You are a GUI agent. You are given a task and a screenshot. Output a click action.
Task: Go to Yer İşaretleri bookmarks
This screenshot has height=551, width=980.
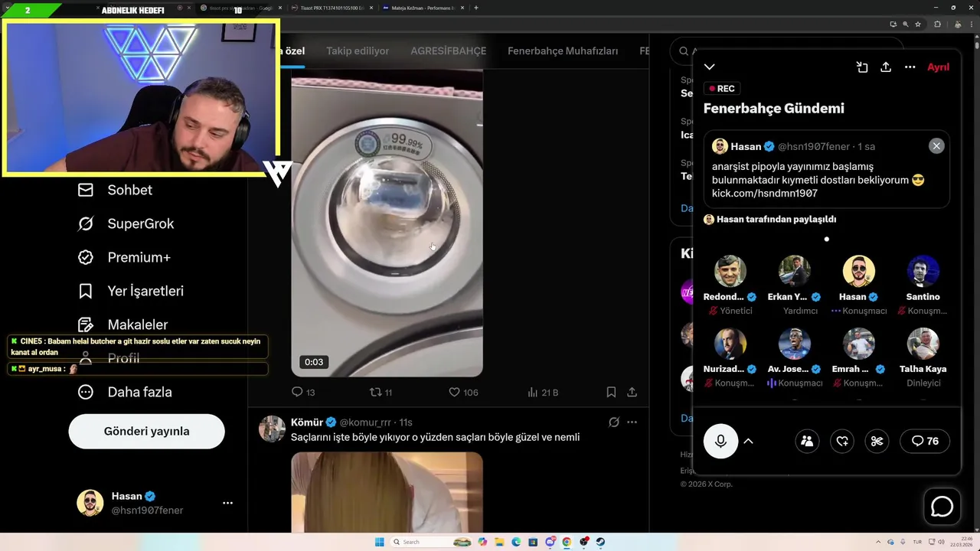click(130, 291)
